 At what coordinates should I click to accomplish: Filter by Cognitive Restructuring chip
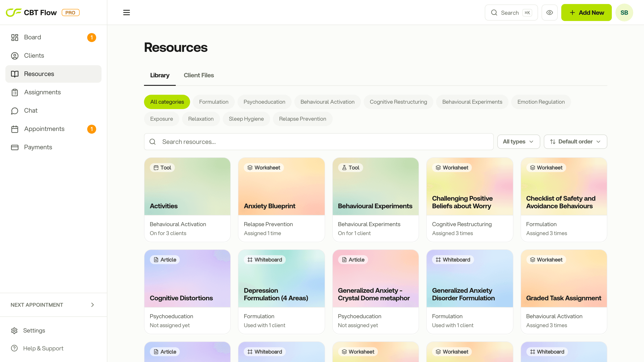[x=398, y=102]
